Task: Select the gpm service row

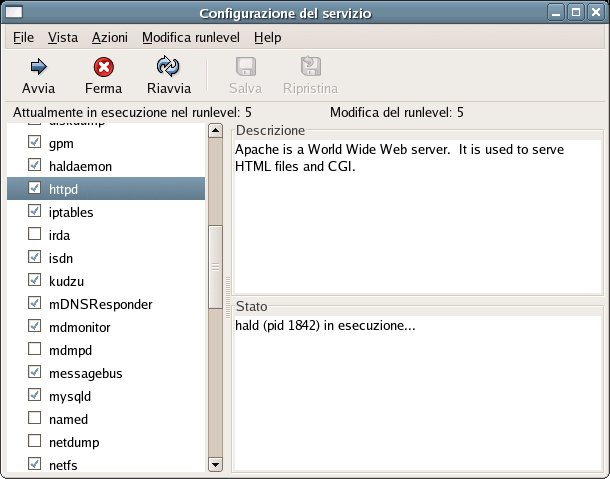Action: [106, 143]
